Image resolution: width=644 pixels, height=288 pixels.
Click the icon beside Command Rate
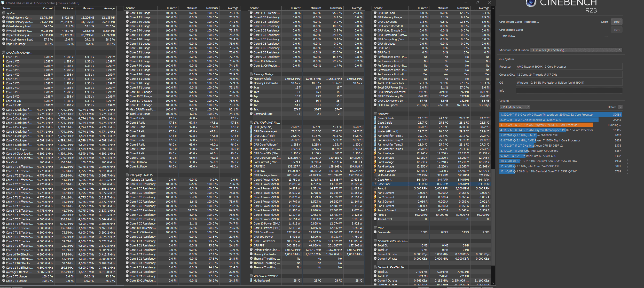[251, 114]
